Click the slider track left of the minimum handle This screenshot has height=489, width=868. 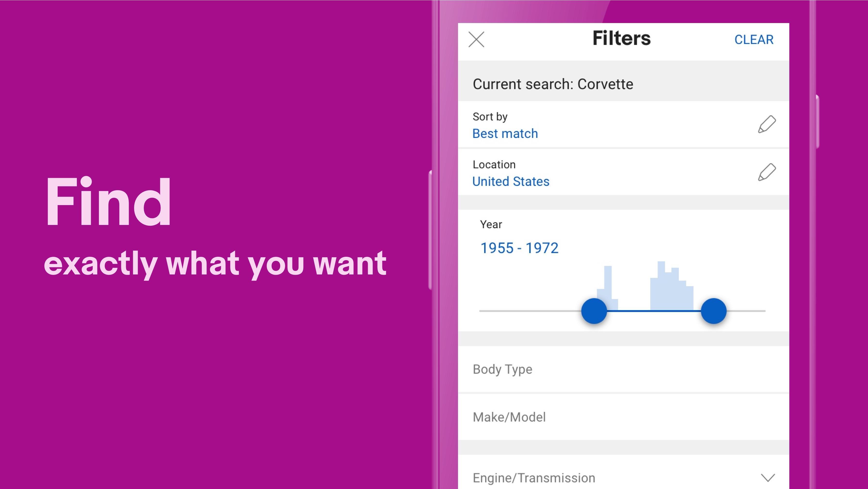(530, 311)
